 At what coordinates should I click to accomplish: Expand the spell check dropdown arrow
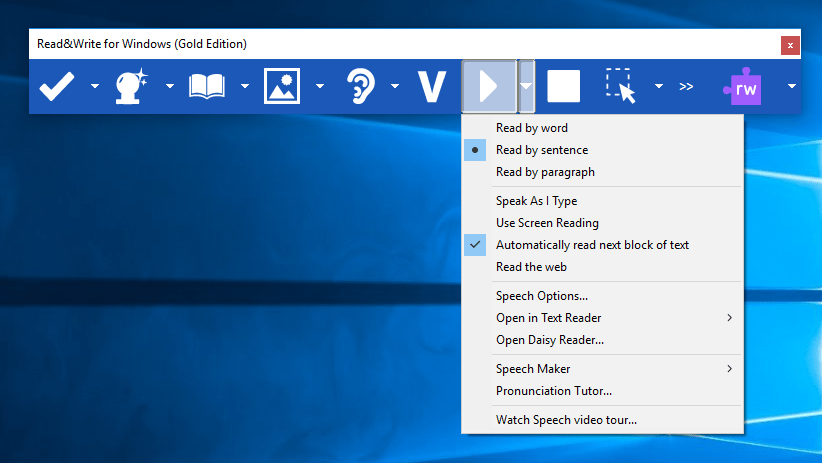tap(95, 86)
